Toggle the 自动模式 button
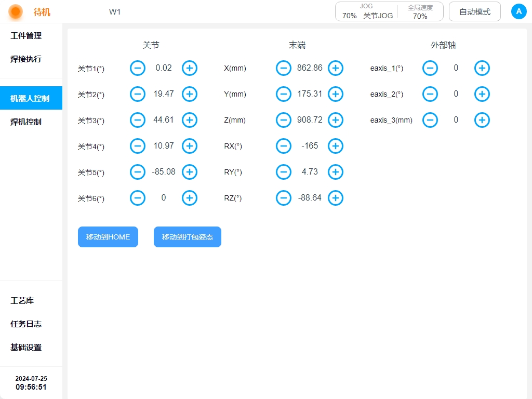Viewport: 532px width, 399px height. coord(475,11)
